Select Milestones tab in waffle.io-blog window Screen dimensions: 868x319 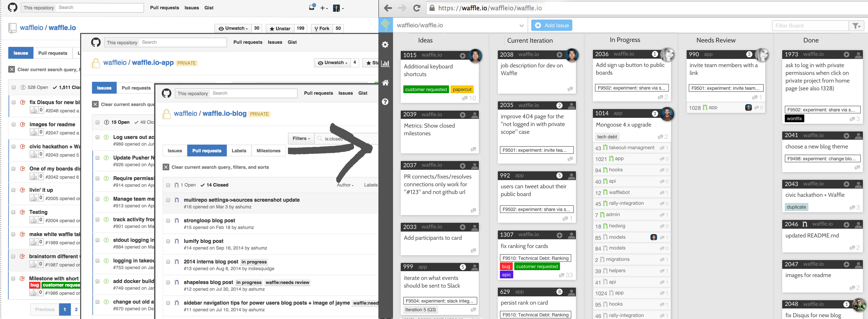point(268,150)
